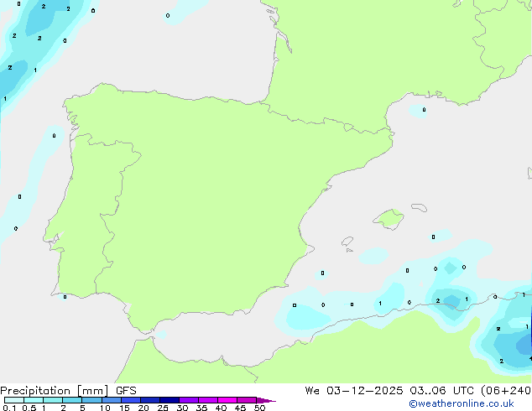Viewport: 532px width, 411px height.
Task: Click the '0.1' legend scale label
Action: tap(9, 408)
